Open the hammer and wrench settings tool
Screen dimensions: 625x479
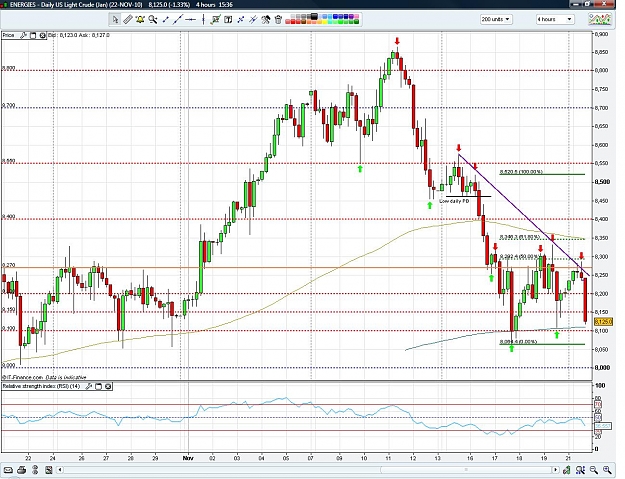[x=265, y=19]
